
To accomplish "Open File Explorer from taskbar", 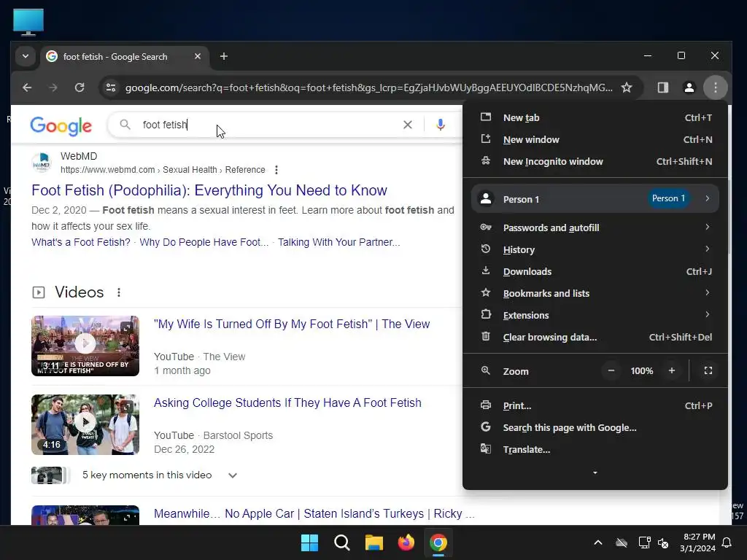I will [374, 542].
